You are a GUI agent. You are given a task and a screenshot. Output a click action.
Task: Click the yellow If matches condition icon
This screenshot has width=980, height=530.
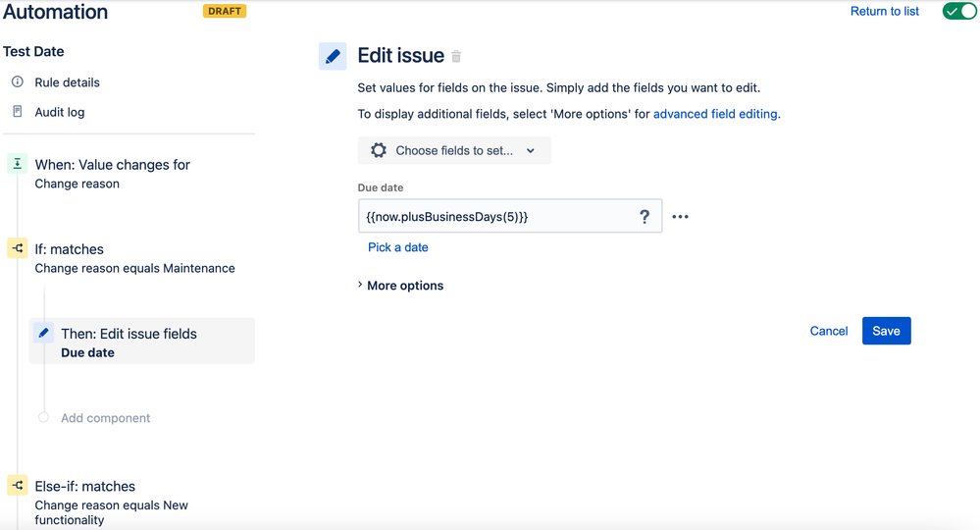coord(18,249)
